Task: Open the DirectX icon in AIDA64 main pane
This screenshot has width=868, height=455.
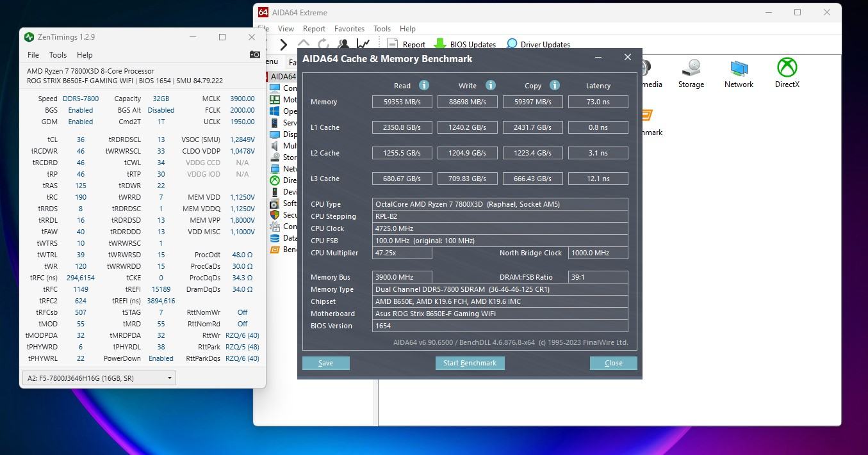Action: (x=787, y=73)
